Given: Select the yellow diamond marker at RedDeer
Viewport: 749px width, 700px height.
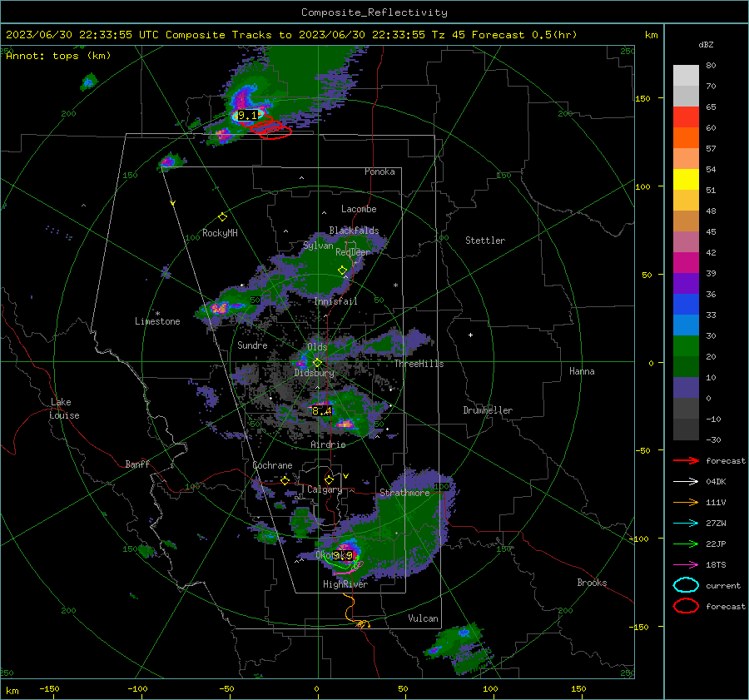Looking at the screenshot, I should point(342,270).
